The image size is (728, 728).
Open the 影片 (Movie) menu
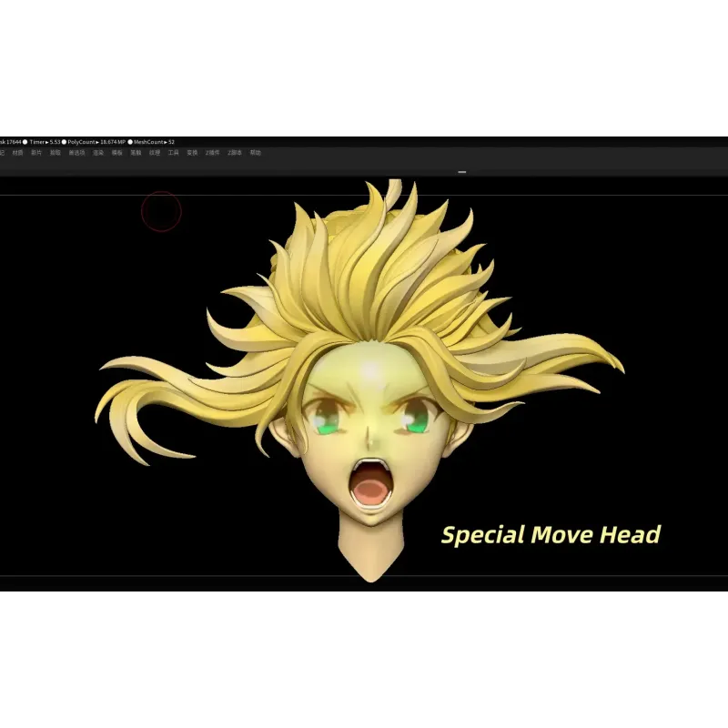[36, 153]
